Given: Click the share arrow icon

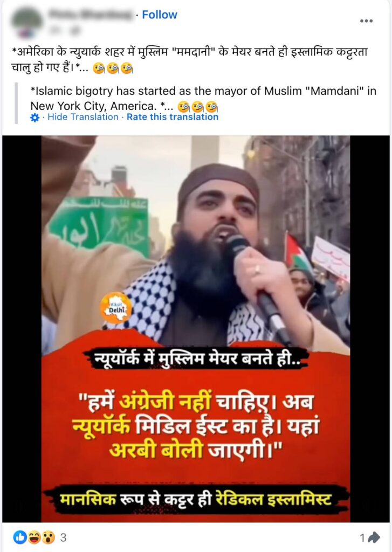Looking at the screenshot, I should click(373, 537).
